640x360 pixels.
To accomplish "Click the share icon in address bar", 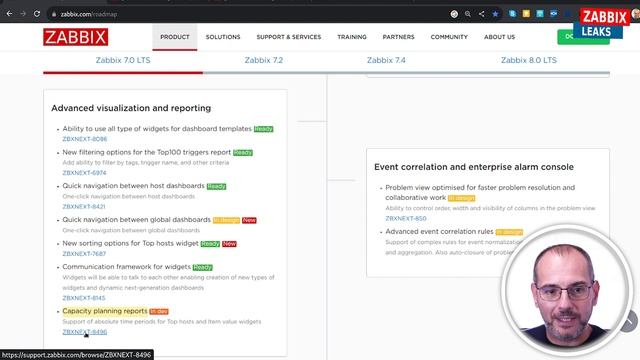I will pyautogui.click(x=482, y=14).
